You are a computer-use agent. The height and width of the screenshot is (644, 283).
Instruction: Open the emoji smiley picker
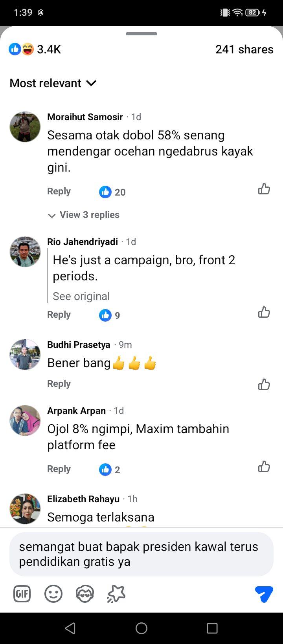click(53, 594)
